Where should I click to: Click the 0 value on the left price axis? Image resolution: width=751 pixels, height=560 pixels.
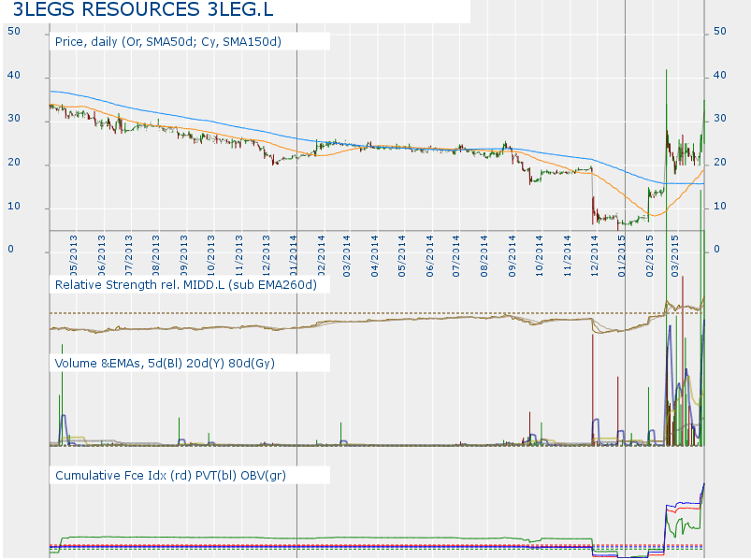click(x=11, y=250)
